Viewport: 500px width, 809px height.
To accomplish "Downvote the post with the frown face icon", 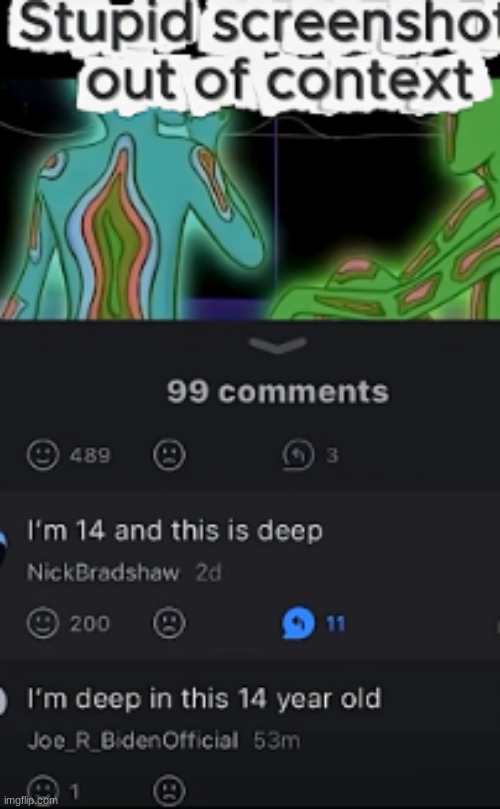I will (x=169, y=455).
